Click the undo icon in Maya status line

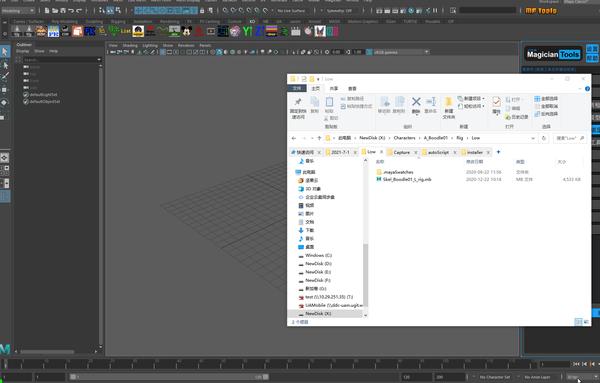71,11
